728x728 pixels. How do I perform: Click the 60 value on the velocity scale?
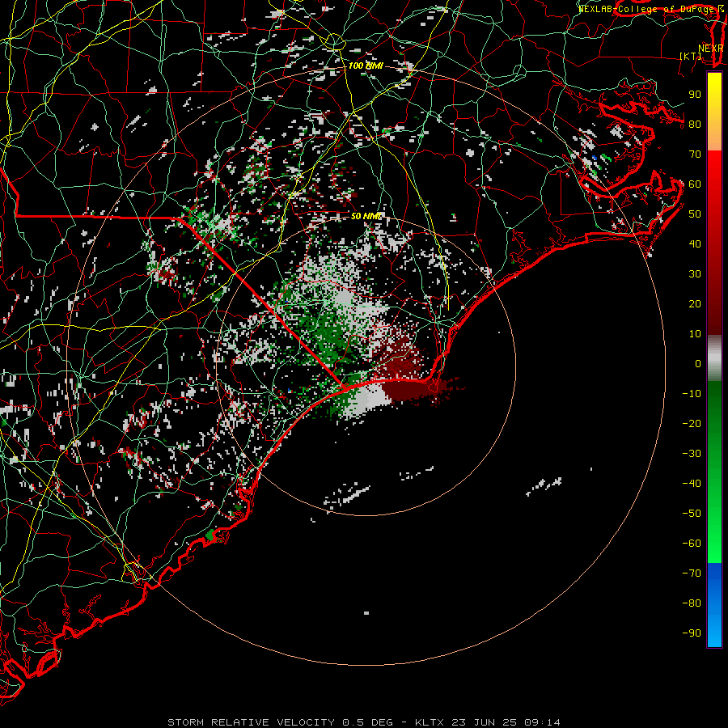[695, 184]
